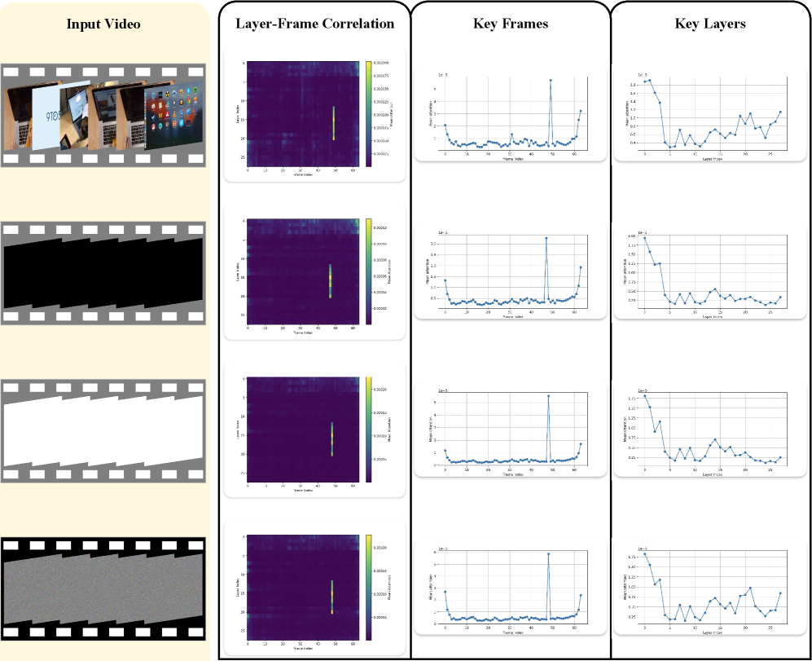Open the Key Layers plot for noise video
Viewport: 812px width, 661px height.
click(x=709, y=588)
